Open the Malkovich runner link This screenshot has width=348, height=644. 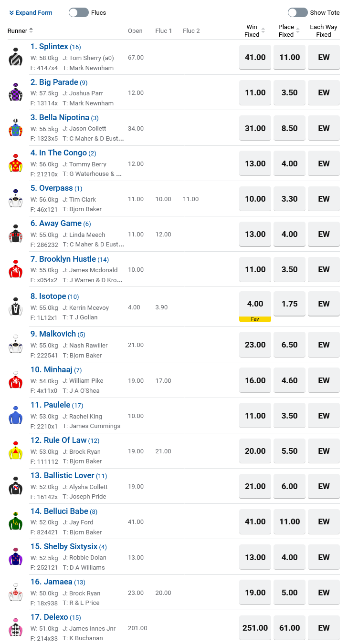pos(58,334)
